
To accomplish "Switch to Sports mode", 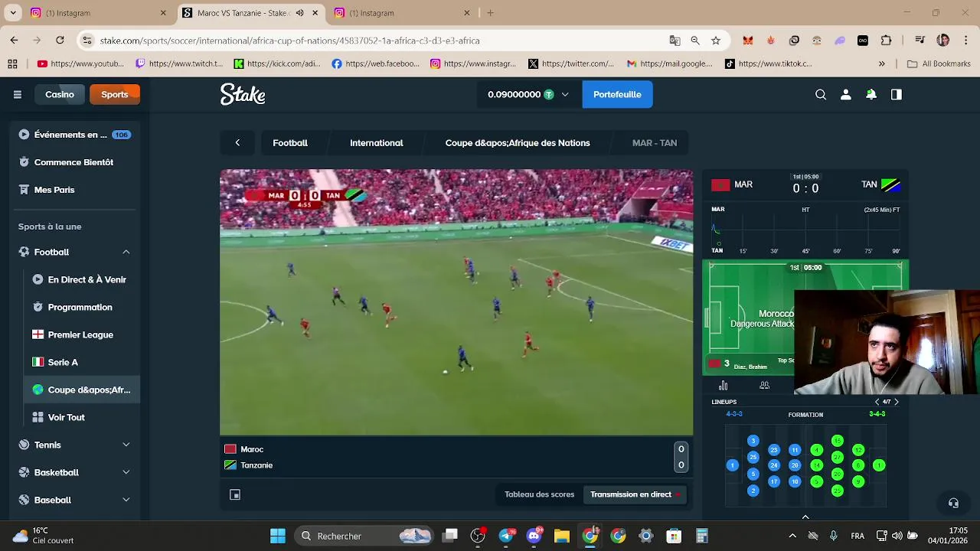I will [x=115, y=94].
